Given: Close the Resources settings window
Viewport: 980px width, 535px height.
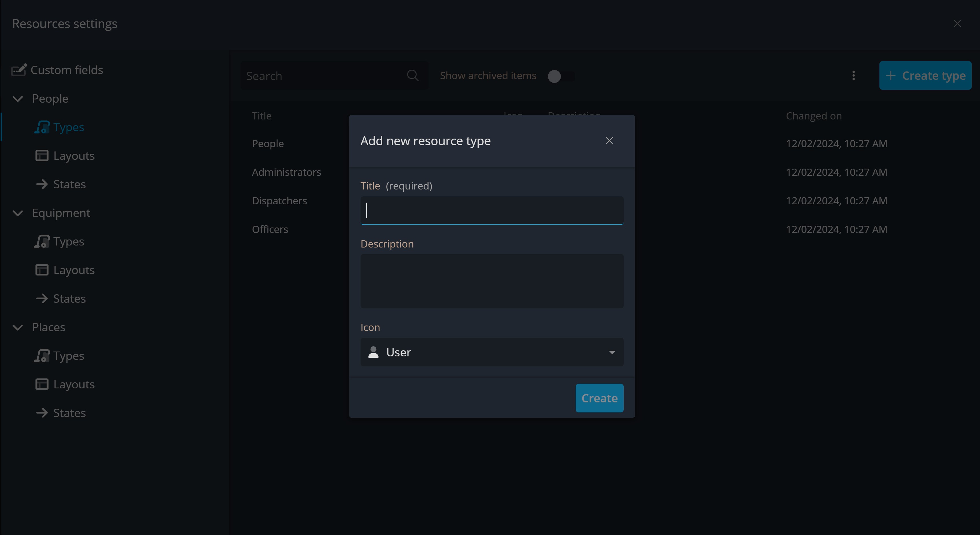Looking at the screenshot, I should tap(957, 24).
